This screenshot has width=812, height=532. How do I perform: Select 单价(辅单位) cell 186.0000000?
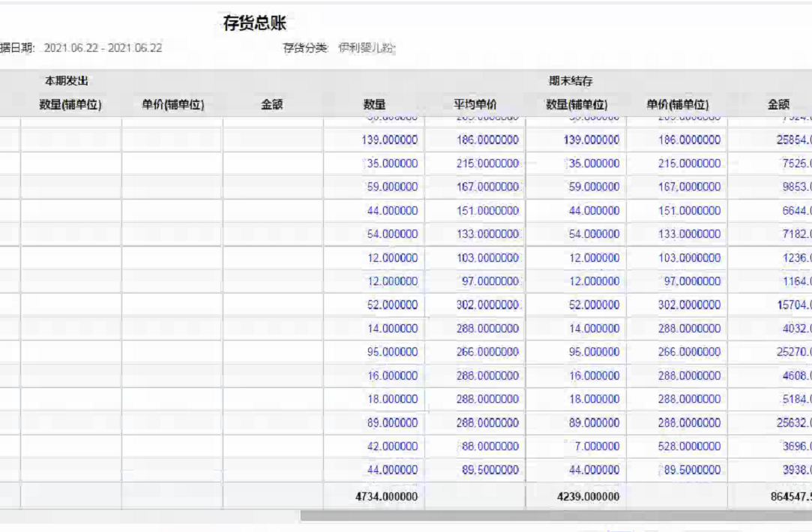pyautogui.click(x=689, y=140)
